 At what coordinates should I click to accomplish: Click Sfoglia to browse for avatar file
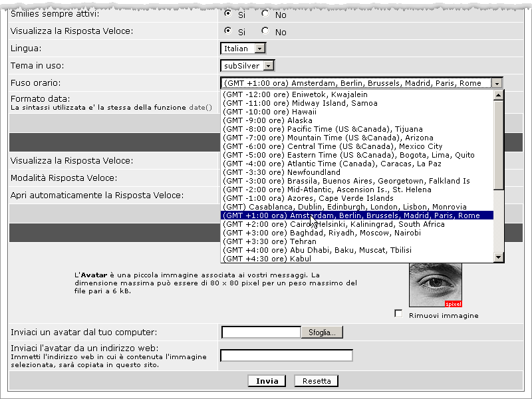point(322,332)
